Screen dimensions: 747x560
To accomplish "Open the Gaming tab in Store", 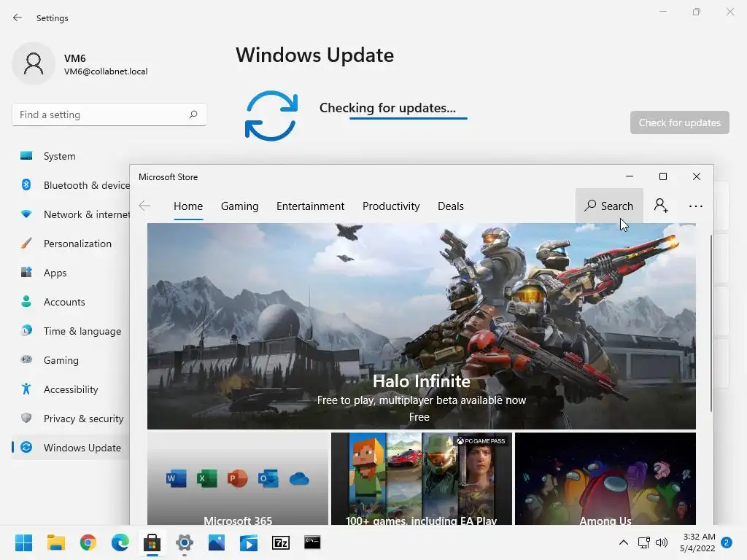I will (x=239, y=206).
